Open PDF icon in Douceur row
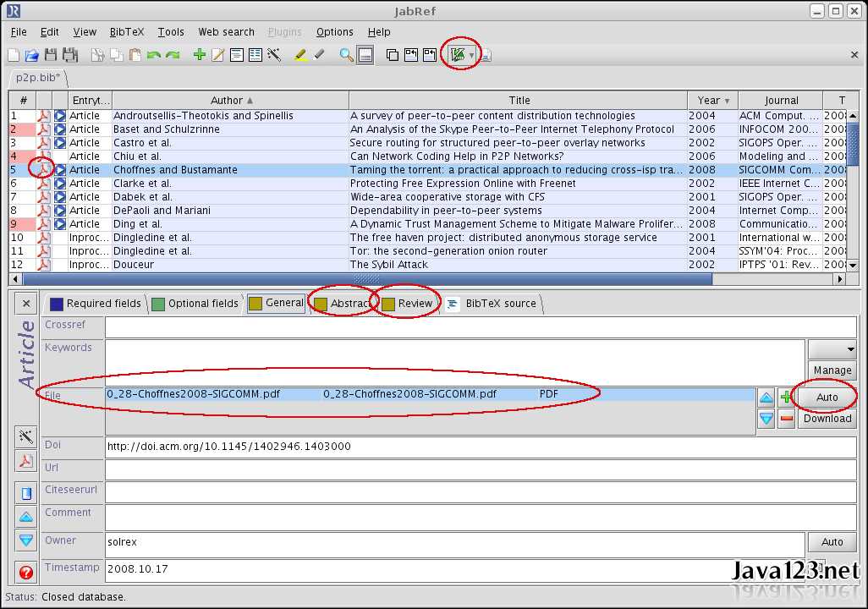This screenshot has height=609, width=868. point(43,265)
